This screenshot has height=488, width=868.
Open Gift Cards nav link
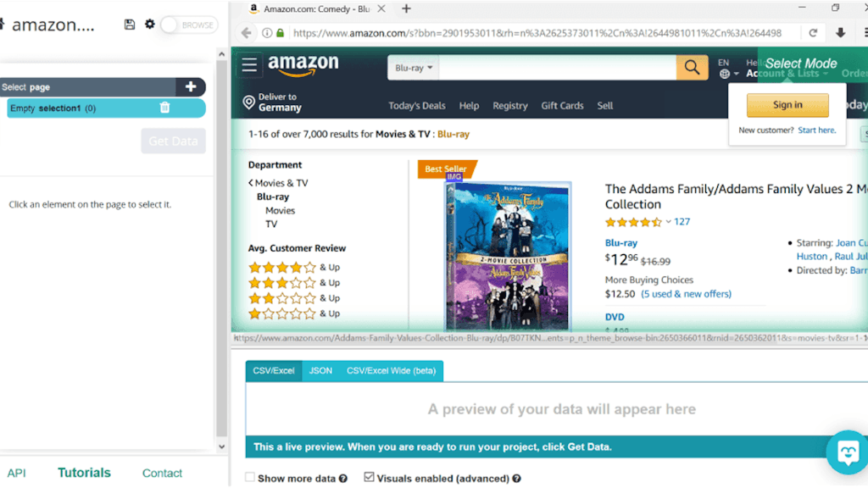tap(562, 106)
